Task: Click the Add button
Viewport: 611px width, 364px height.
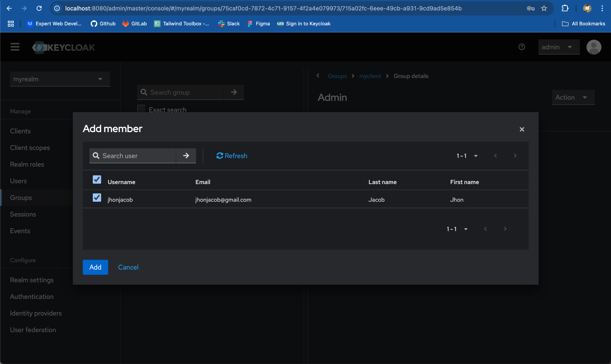Action: tap(95, 267)
